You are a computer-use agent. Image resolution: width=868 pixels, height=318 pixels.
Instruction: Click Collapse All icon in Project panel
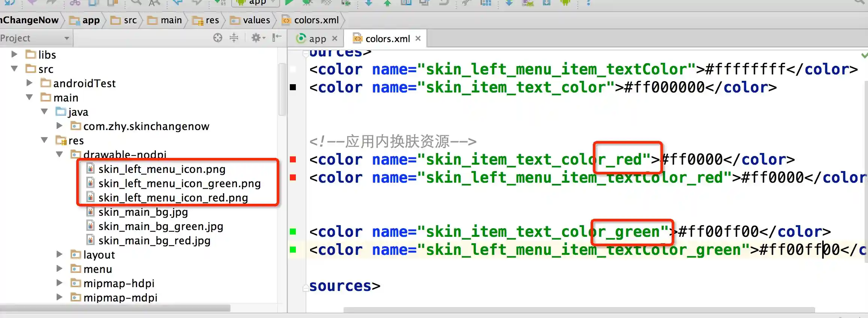(234, 38)
